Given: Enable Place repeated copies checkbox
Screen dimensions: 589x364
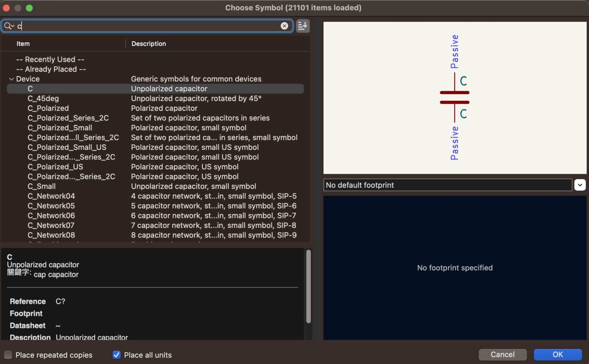Looking at the screenshot, I should tap(8, 355).
